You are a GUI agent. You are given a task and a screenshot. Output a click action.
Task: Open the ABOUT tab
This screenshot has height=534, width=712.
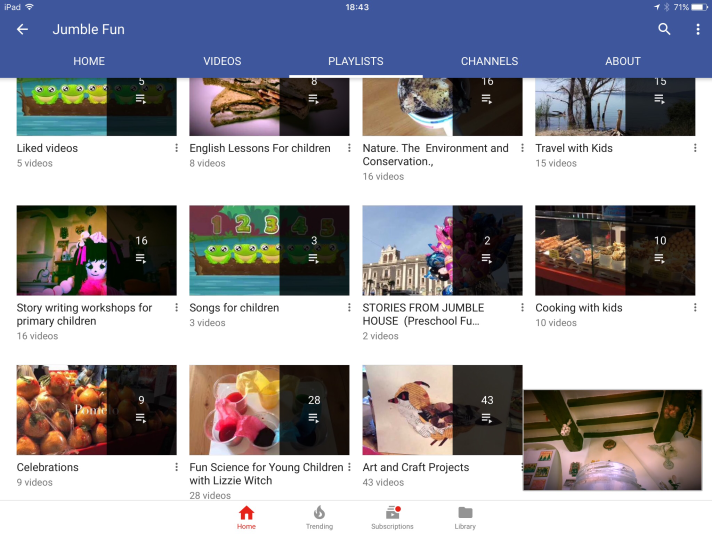pyautogui.click(x=622, y=61)
